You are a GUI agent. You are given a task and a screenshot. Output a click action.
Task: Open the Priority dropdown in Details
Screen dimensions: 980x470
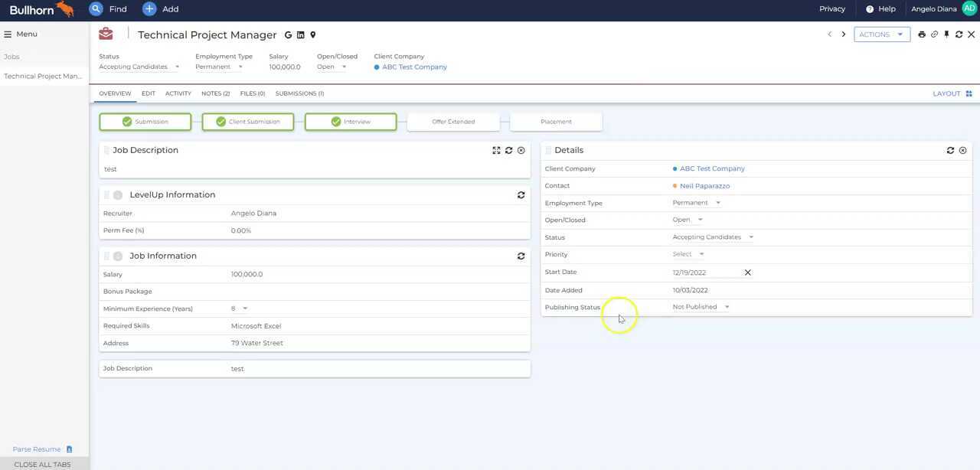pyautogui.click(x=700, y=254)
